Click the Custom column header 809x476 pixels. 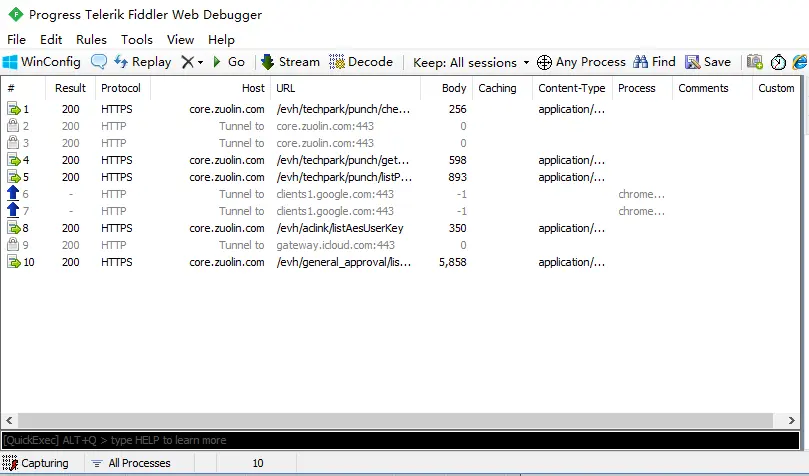tap(776, 88)
